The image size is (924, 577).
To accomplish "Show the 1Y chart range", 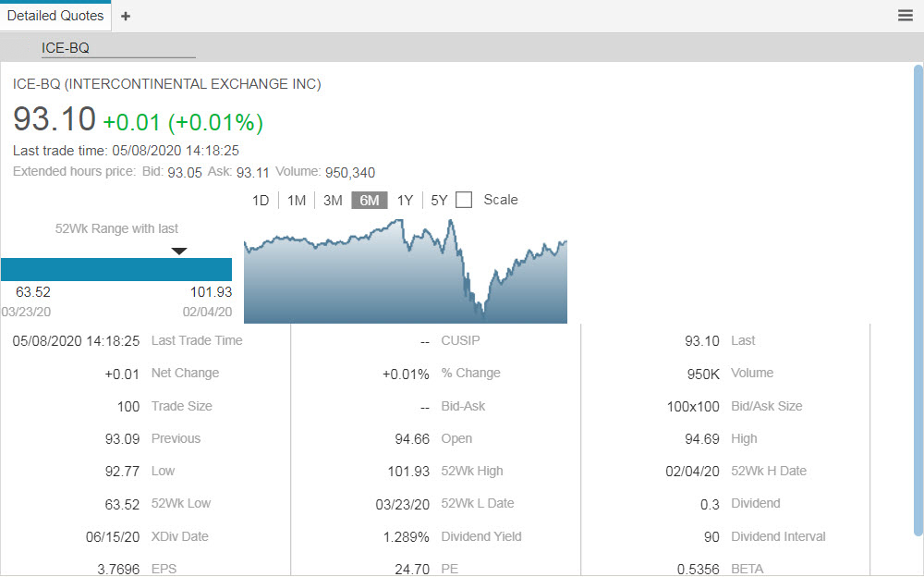I will pos(405,200).
